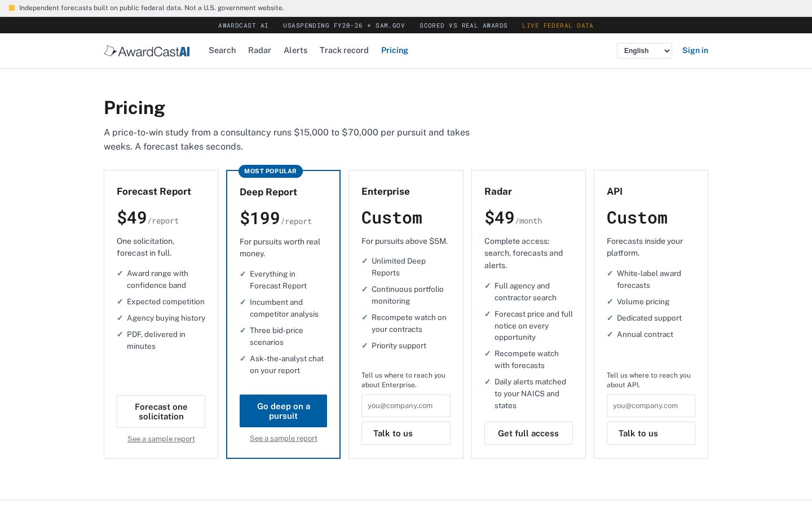The height and width of the screenshot is (508, 812).
Task: Click the Go deep on a pursuit button
Action: coord(283,411)
